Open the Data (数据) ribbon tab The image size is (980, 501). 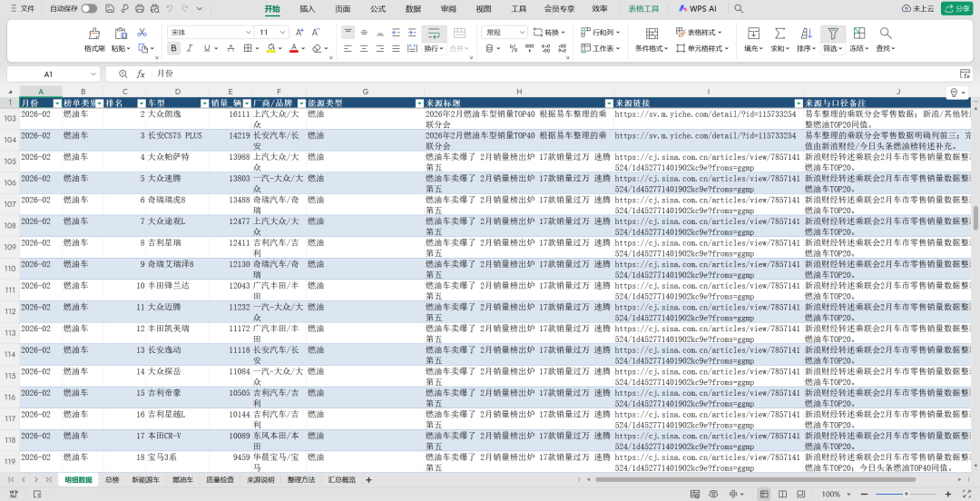point(413,9)
